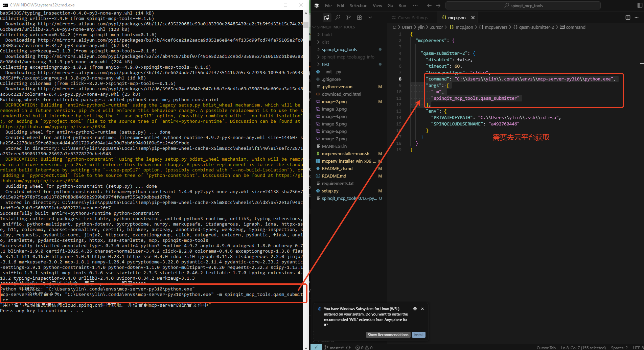The width and height of the screenshot is (644, 350).
Task: Click the PRIVATEKEYPATH line in editor
Action: coord(496,117)
